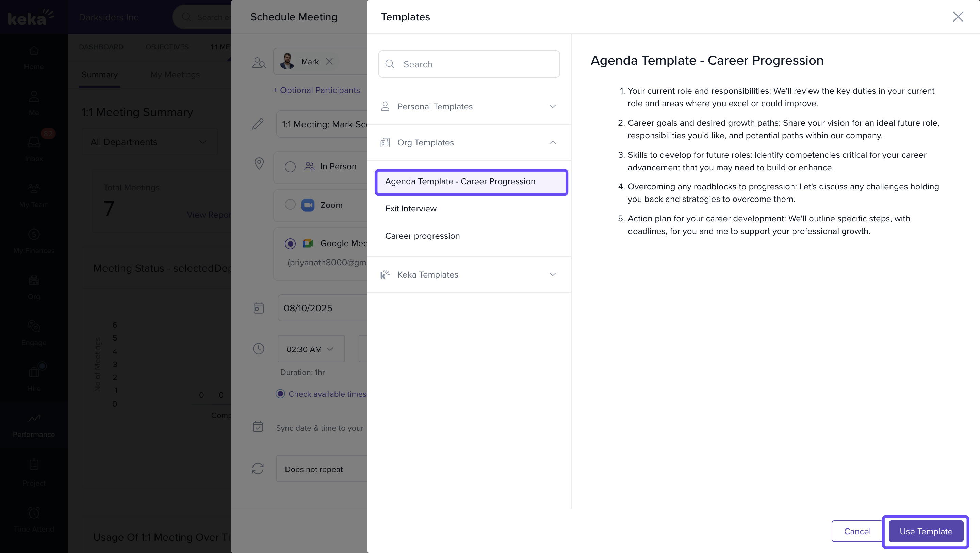This screenshot has height=553, width=980.
Task: Open Inbox from the sidebar
Action: pyautogui.click(x=34, y=142)
